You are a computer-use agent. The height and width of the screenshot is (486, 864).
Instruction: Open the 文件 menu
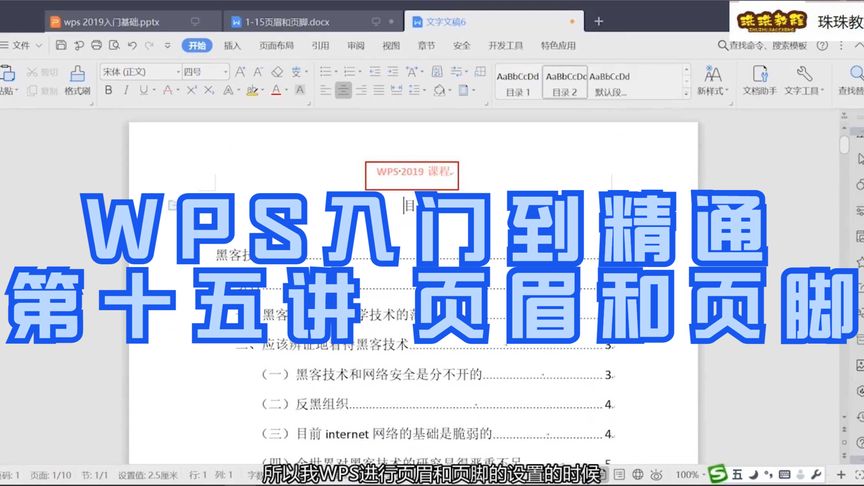[x=20, y=45]
